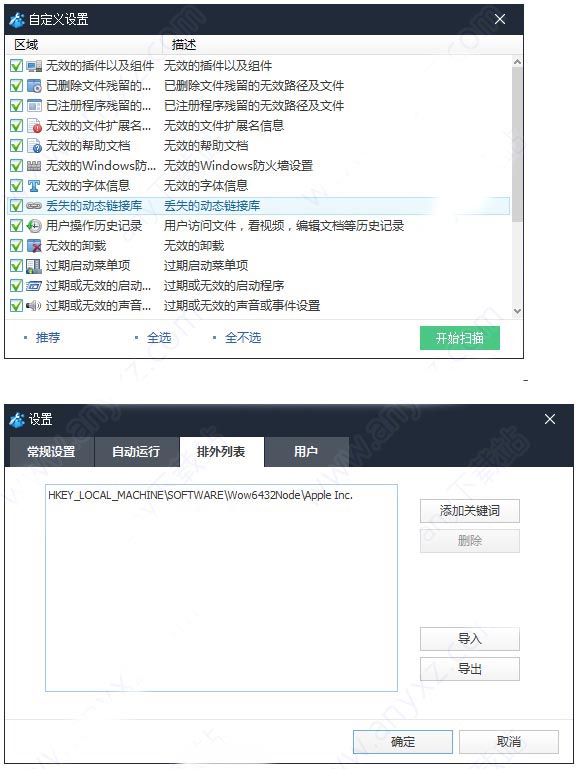578x769 pixels.
Task: Click the plugin icon beside 无效的插件以及组件
Action: point(34,66)
